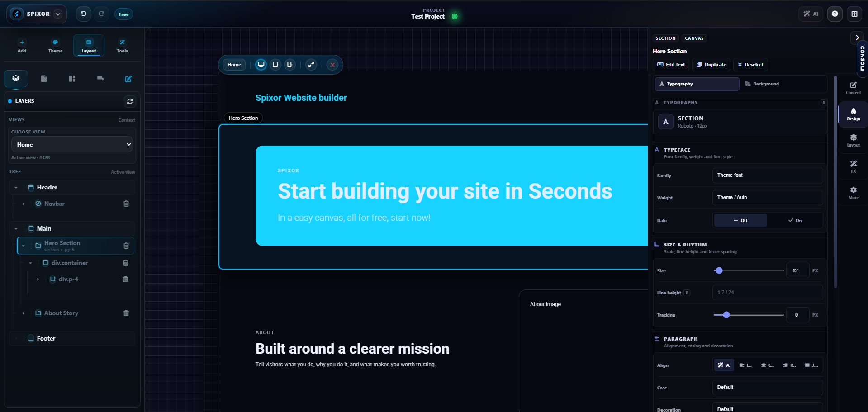
Task: Expand canvas to fullscreen icon
Action: pyautogui.click(x=311, y=65)
